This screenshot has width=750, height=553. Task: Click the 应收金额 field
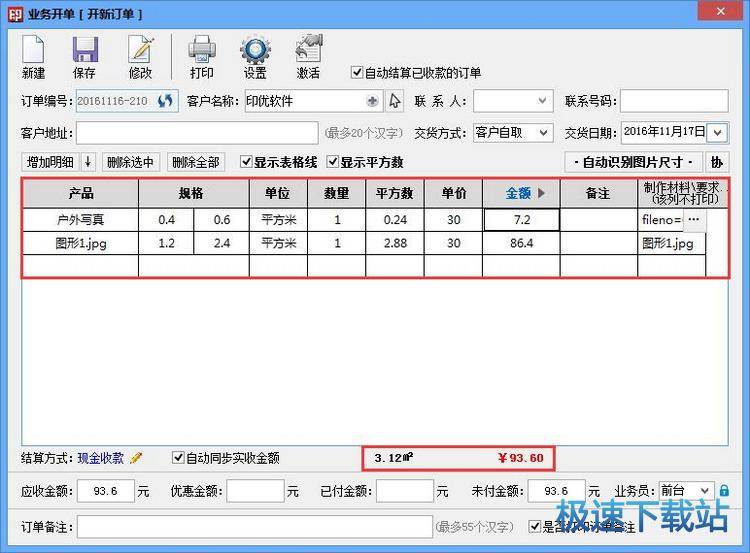click(x=106, y=491)
